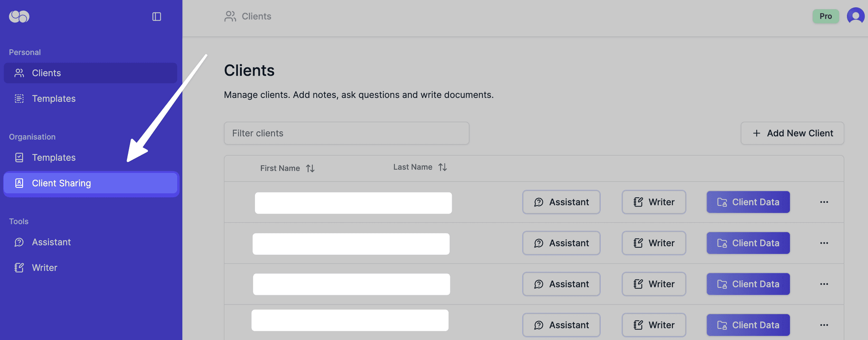Open the Assistant tool in the sidebar
The height and width of the screenshot is (340, 868).
[51, 242]
